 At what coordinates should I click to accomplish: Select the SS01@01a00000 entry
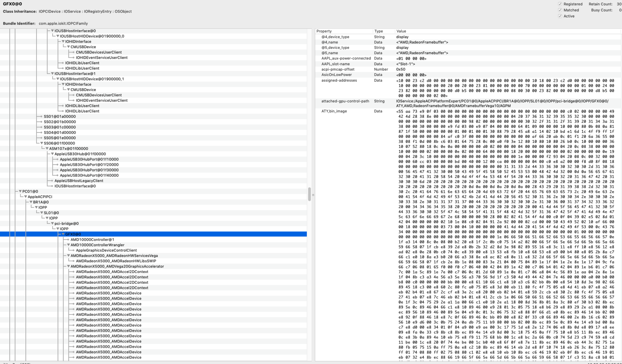(60, 117)
